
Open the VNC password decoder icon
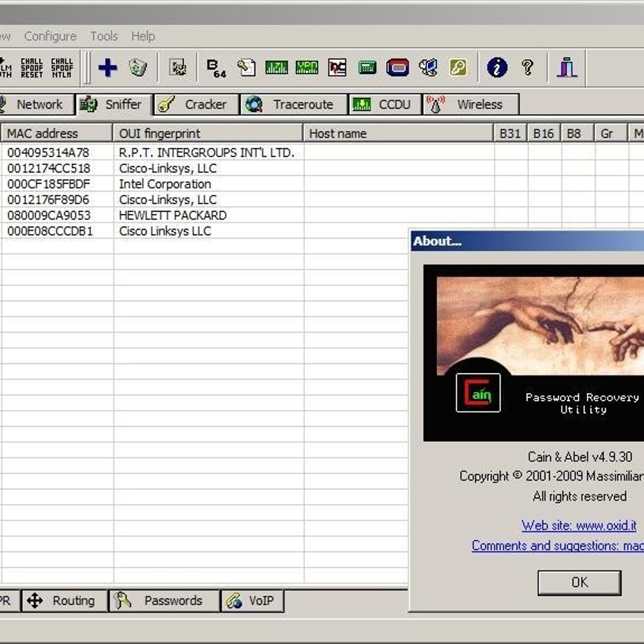point(337,67)
